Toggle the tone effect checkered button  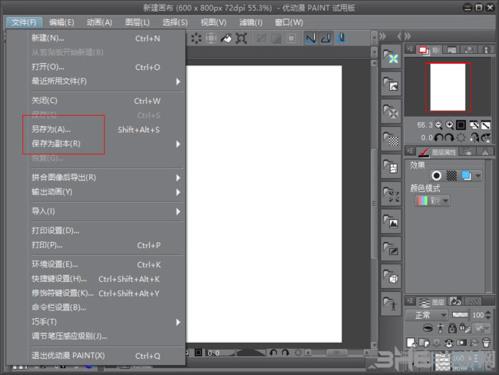451,175
